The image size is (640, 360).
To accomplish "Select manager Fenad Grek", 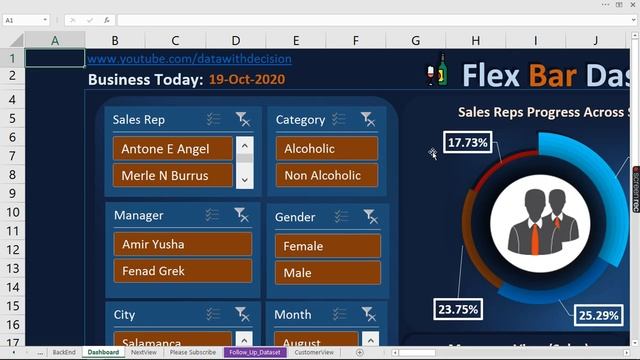I will [x=183, y=271].
